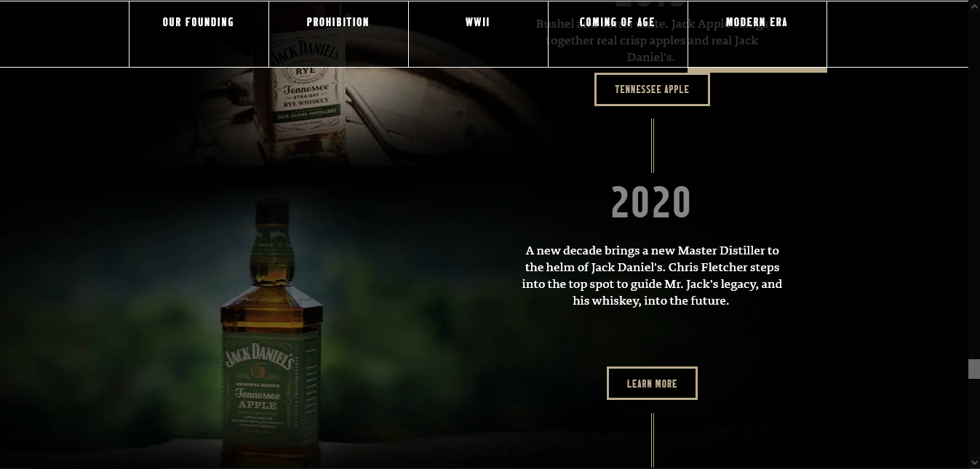980x469 pixels.
Task: Click the gold active indicator under Modern Era
Action: pos(757,70)
